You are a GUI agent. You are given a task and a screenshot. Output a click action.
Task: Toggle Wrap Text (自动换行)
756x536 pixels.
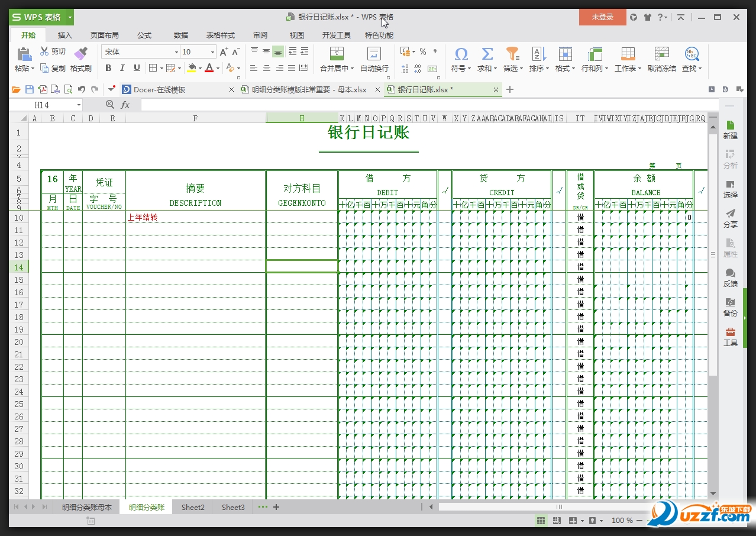[x=374, y=59]
